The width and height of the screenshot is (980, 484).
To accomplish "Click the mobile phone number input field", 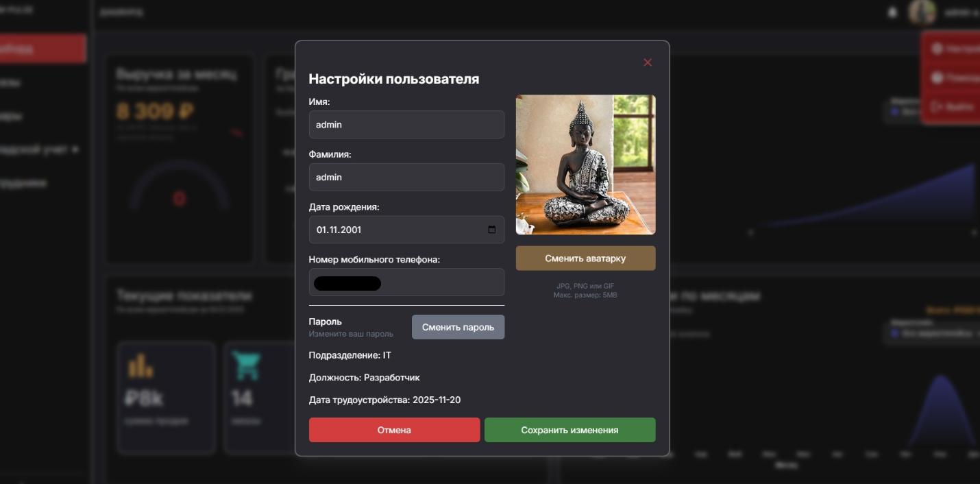I will pyautogui.click(x=406, y=282).
